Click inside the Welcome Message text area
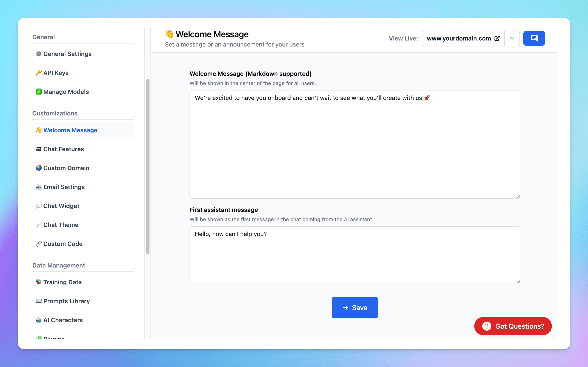This screenshot has width=588, height=367. coord(355,146)
